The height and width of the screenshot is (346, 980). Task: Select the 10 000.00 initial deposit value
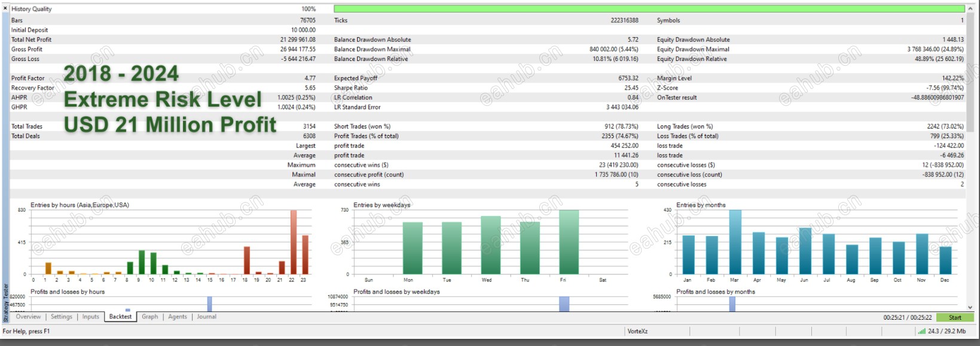tap(303, 30)
